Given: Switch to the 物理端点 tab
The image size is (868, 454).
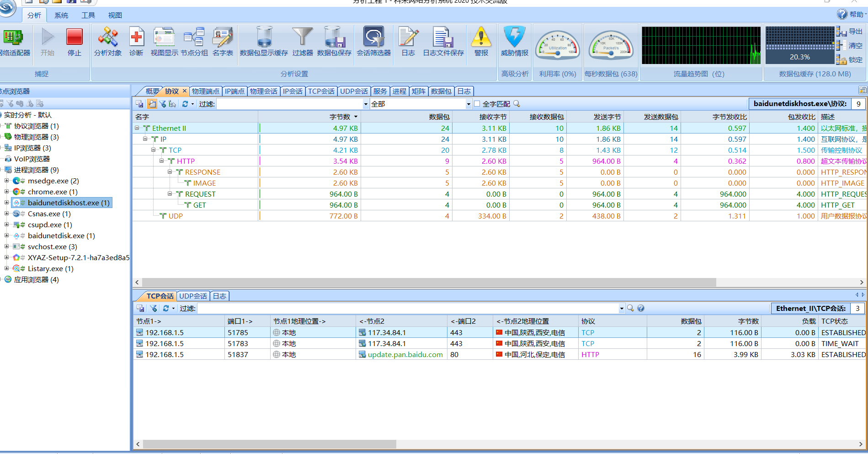Looking at the screenshot, I should tap(206, 91).
